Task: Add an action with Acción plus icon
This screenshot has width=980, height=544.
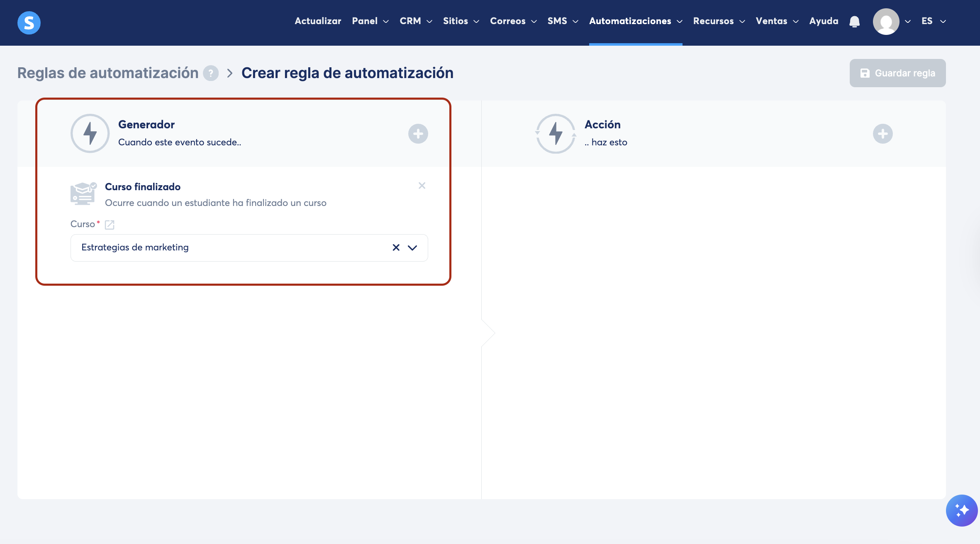Action: point(882,134)
